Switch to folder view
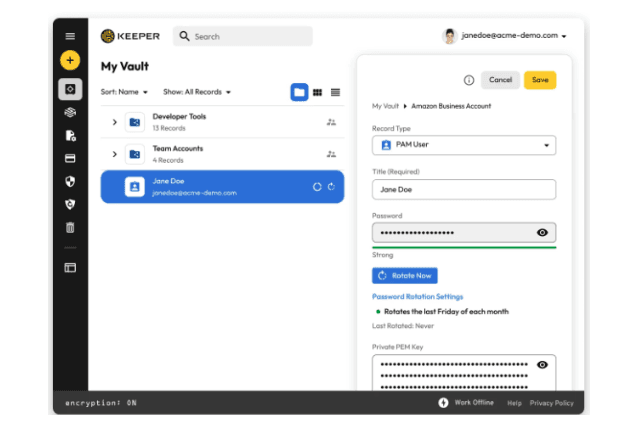 (x=299, y=92)
